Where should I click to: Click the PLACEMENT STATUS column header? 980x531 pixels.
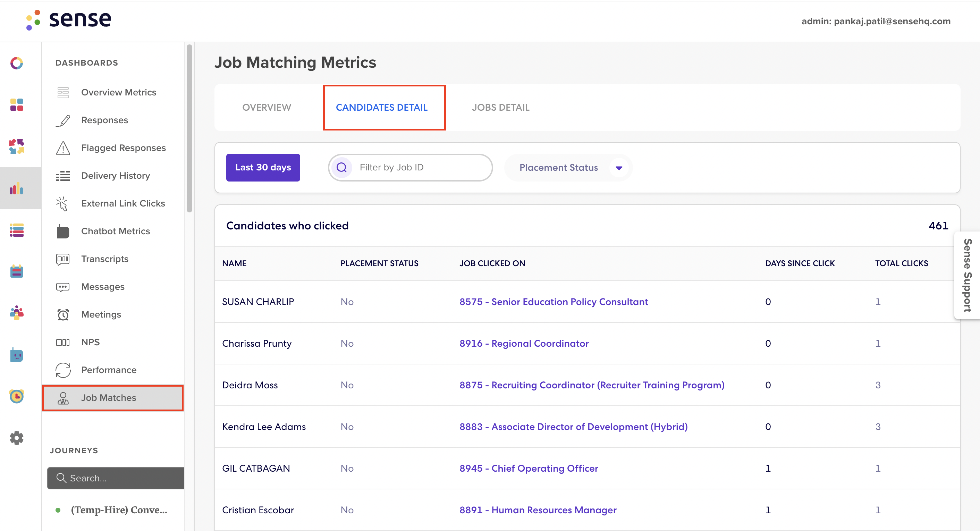pyautogui.click(x=379, y=264)
